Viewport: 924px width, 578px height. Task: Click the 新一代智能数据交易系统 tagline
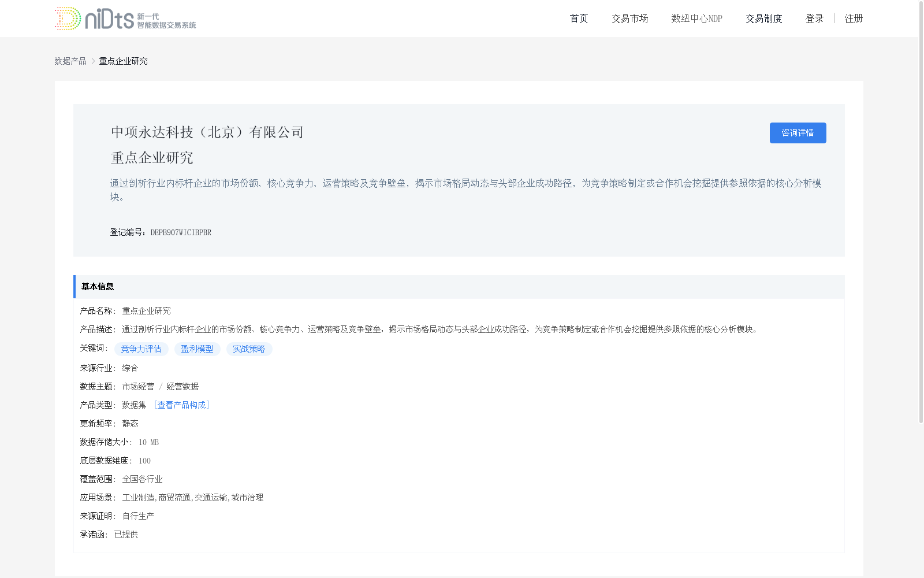point(166,21)
